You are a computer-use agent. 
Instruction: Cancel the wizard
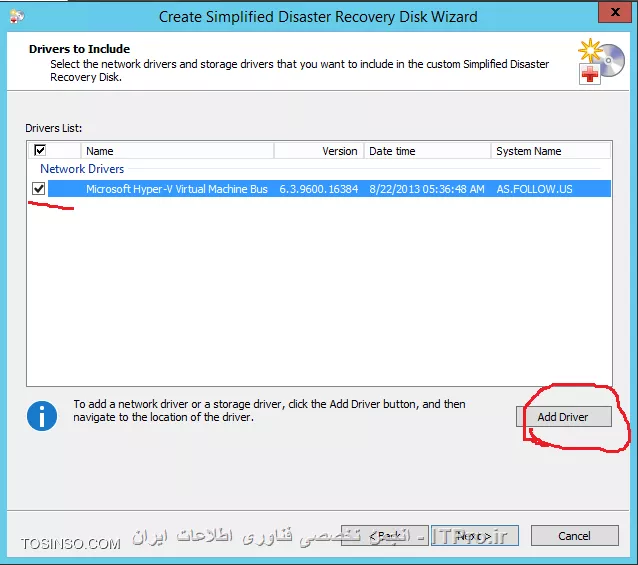coord(575,536)
